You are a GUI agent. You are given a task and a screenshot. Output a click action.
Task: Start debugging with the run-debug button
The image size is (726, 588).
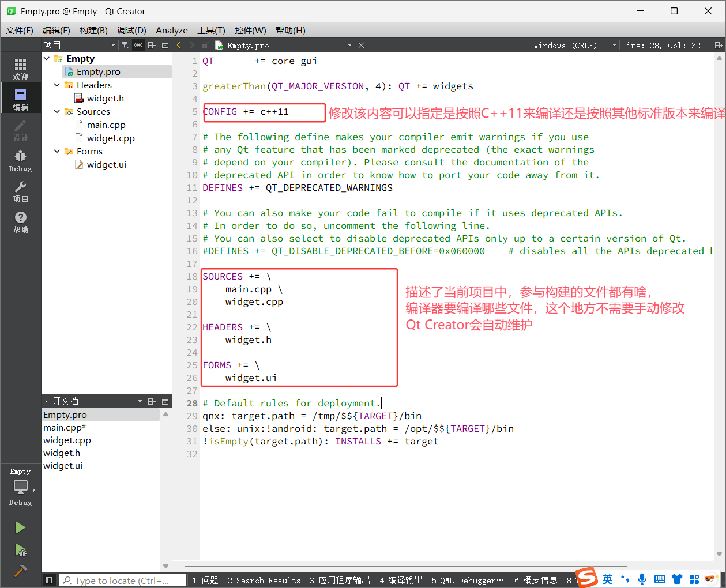[x=21, y=549]
